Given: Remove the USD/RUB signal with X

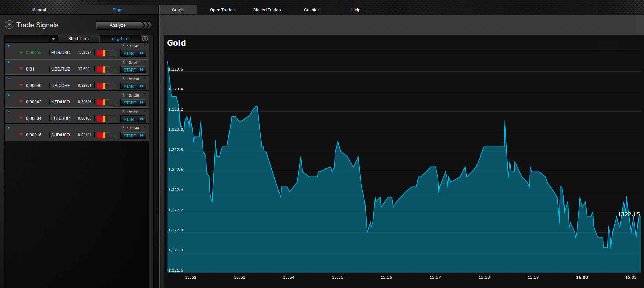Looking at the screenshot, I should 145,62.
